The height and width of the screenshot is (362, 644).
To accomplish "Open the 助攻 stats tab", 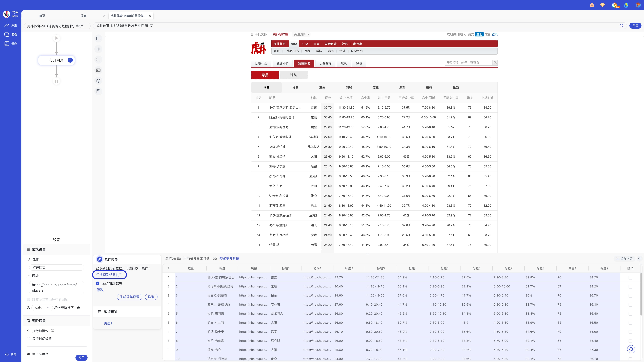I will (402, 87).
